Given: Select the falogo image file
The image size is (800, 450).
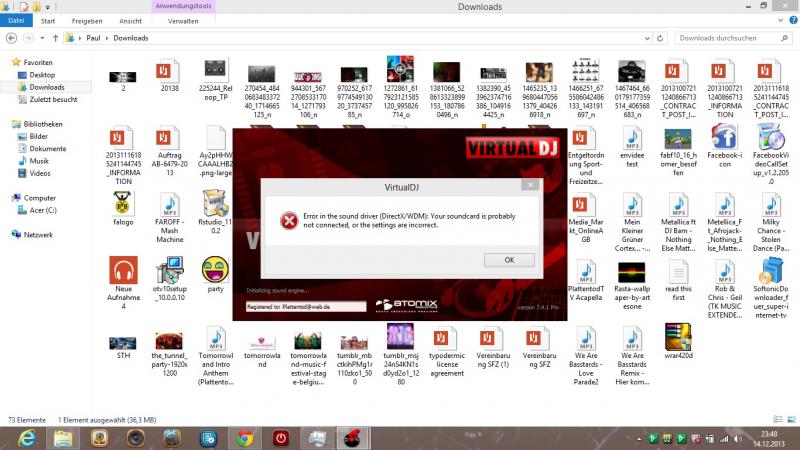Looking at the screenshot, I should [123, 209].
